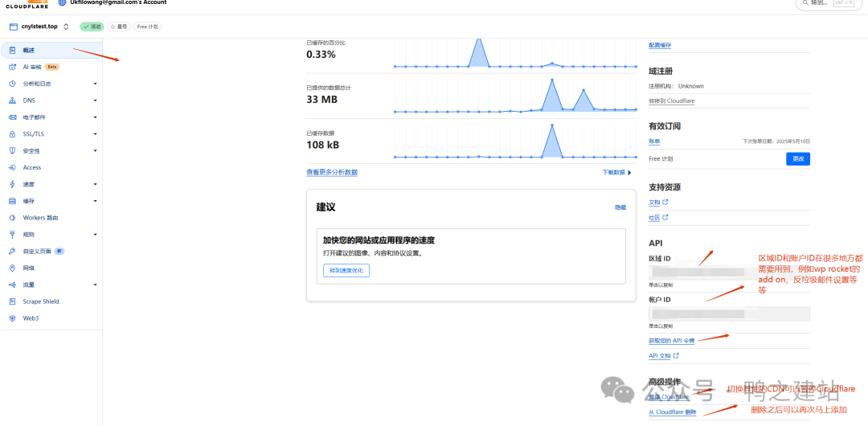Image resolution: width=868 pixels, height=426 pixels.
Task: Click the 0.33% cached percentage value
Action: [x=321, y=55]
